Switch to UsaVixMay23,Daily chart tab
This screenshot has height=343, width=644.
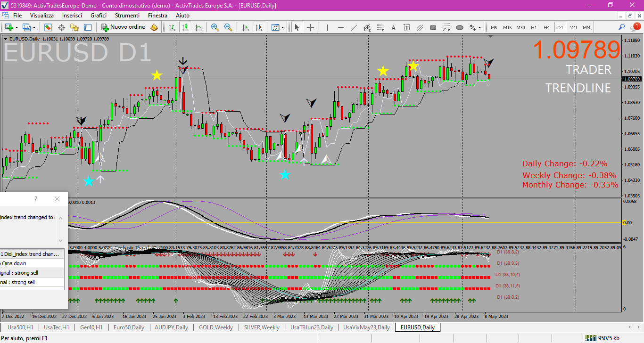click(366, 327)
